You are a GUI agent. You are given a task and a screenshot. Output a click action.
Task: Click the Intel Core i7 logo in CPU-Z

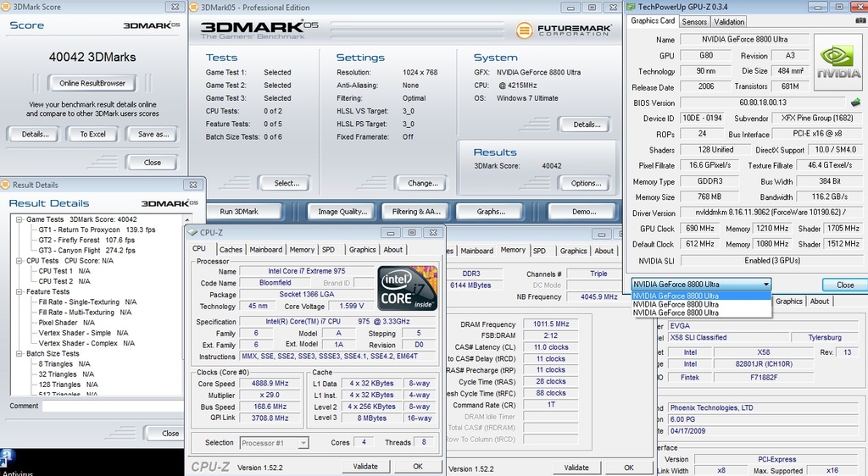408,288
